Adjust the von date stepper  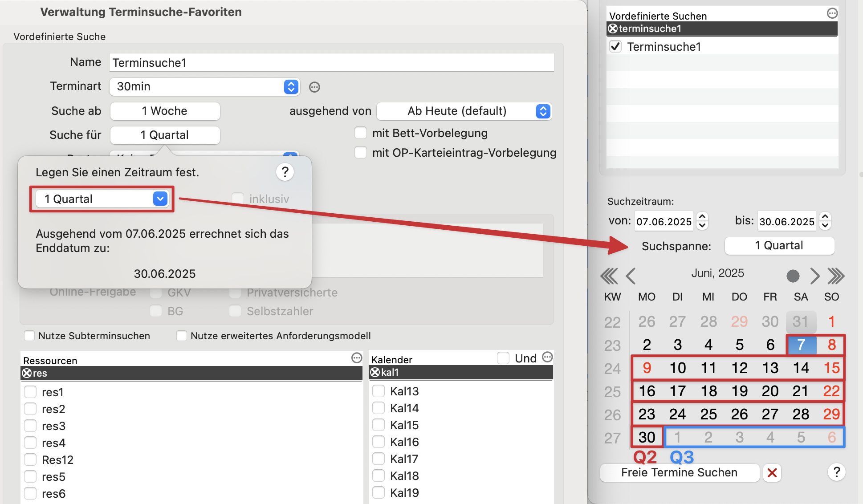pos(702,221)
